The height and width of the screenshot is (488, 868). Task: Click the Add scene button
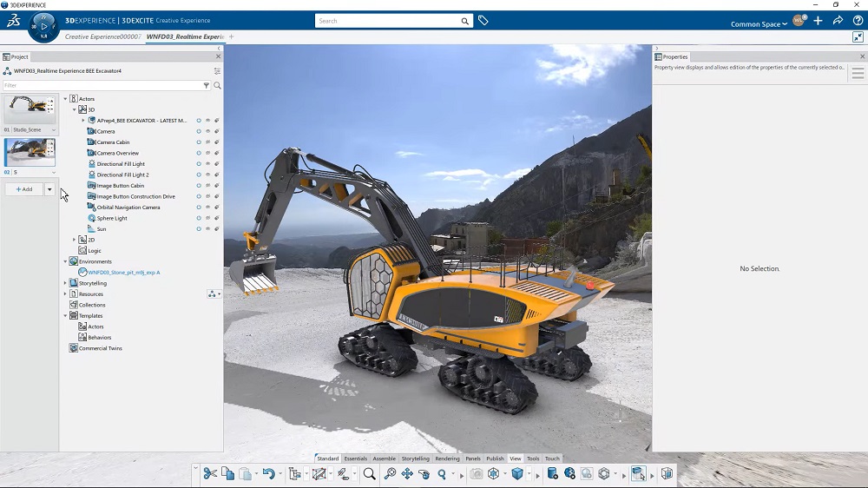click(24, 189)
